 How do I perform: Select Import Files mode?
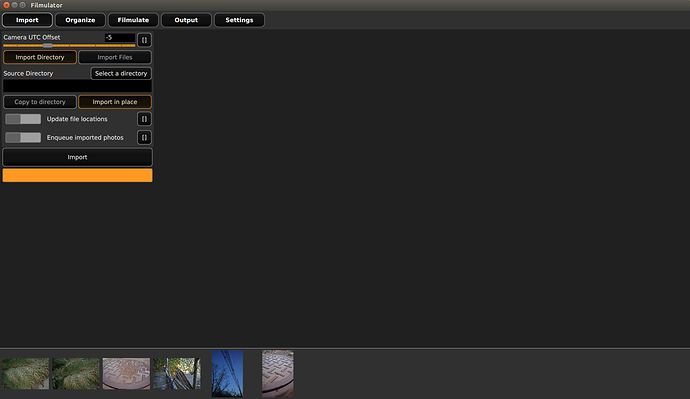[115, 57]
